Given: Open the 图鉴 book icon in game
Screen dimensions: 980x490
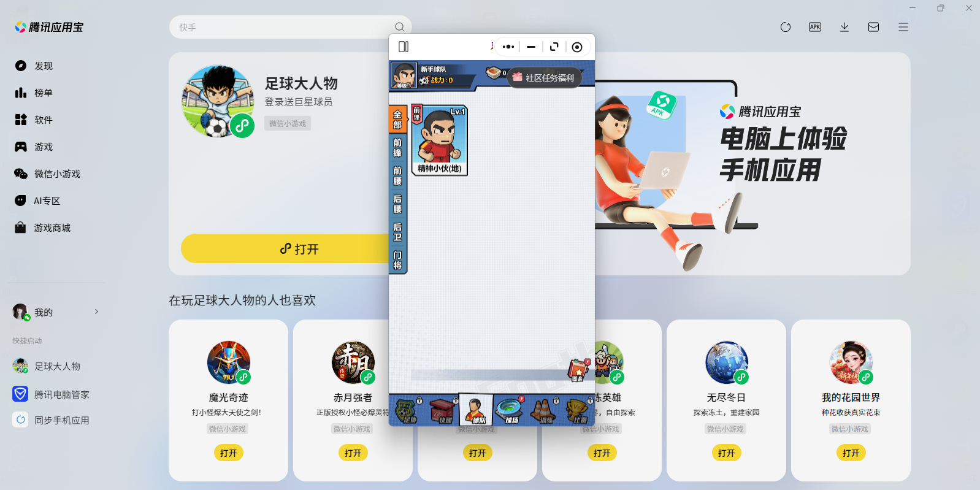Looking at the screenshot, I should 578,370.
